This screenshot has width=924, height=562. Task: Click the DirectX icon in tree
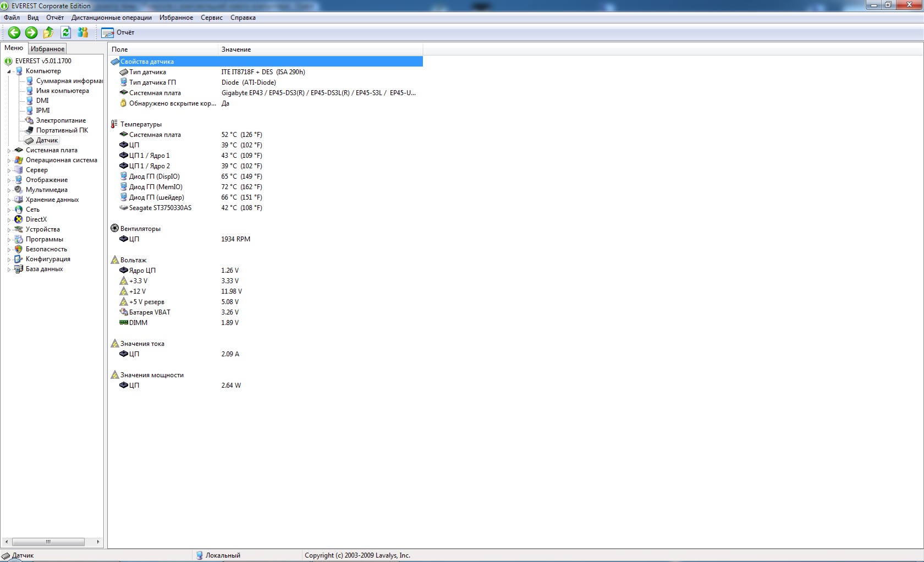(x=19, y=219)
